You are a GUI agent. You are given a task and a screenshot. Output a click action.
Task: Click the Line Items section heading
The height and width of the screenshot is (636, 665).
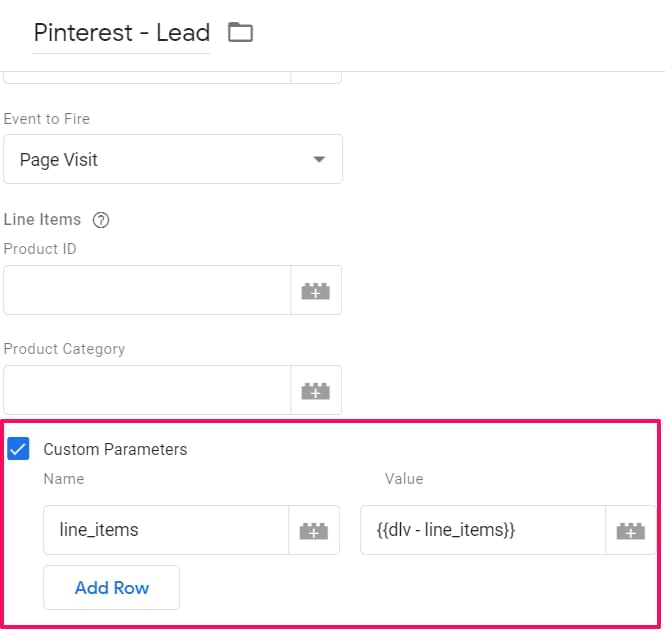click(x=42, y=220)
